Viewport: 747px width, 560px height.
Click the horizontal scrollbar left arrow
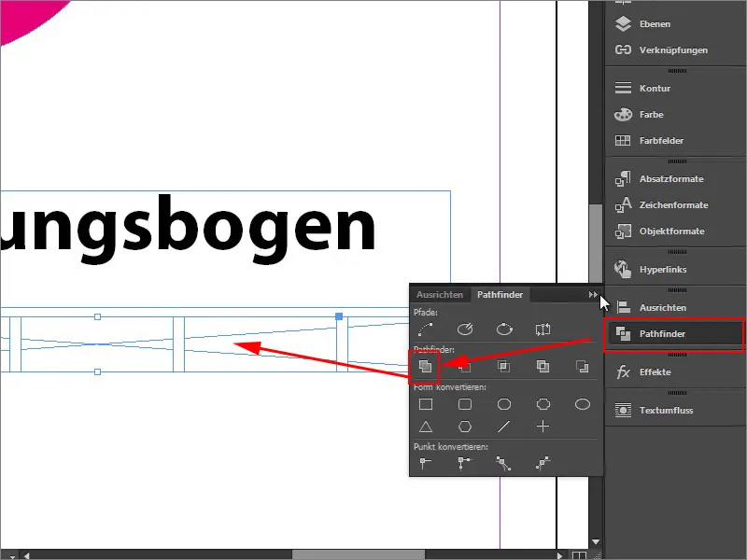27,555
